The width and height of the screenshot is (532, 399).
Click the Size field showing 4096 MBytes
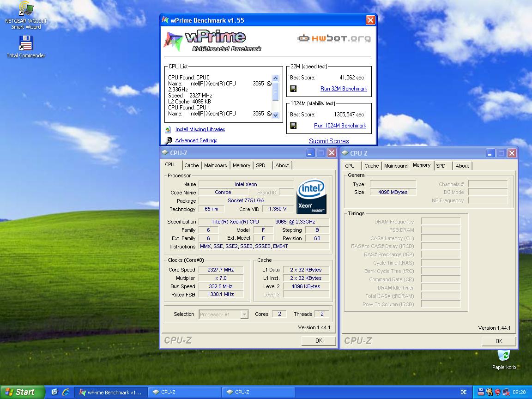[393, 192]
